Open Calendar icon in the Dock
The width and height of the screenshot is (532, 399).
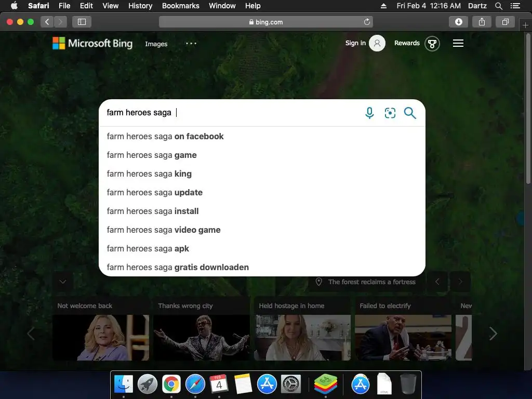(219, 384)
